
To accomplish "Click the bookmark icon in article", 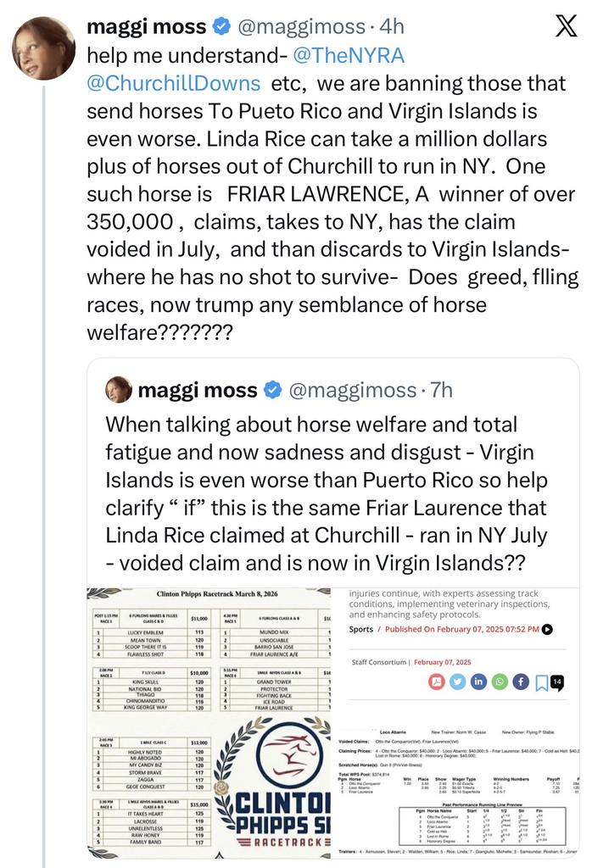I will (x=540, y=682).
